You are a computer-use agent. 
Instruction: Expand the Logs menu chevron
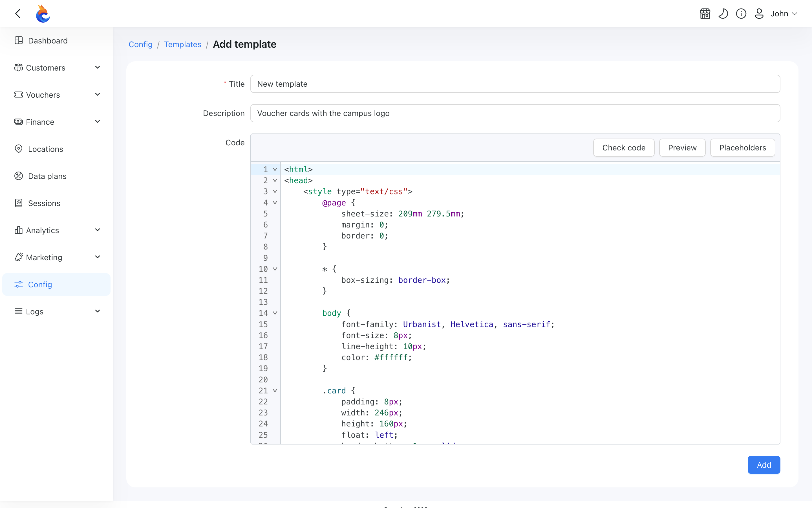98,312
